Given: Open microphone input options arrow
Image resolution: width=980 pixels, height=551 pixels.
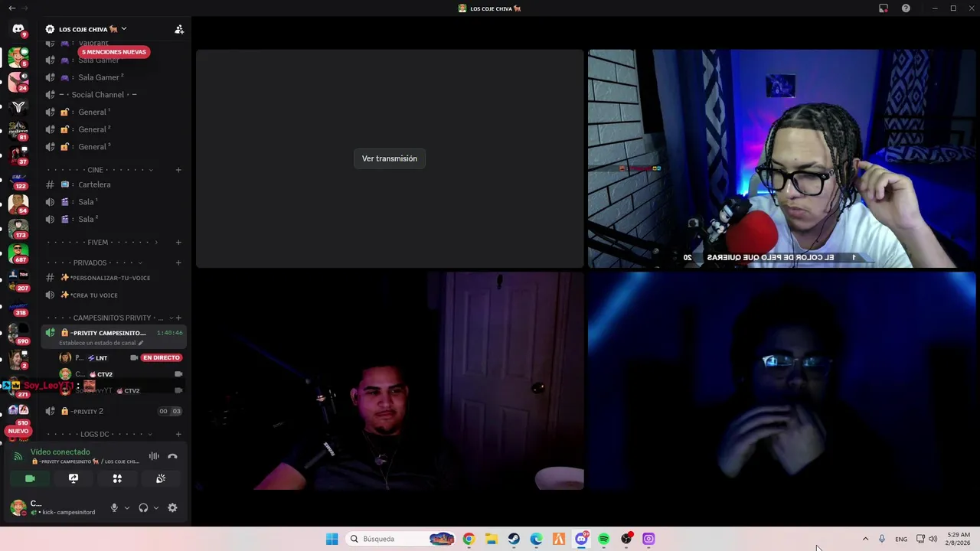Looking at the screenshot, I should click(x=127, y=507).
